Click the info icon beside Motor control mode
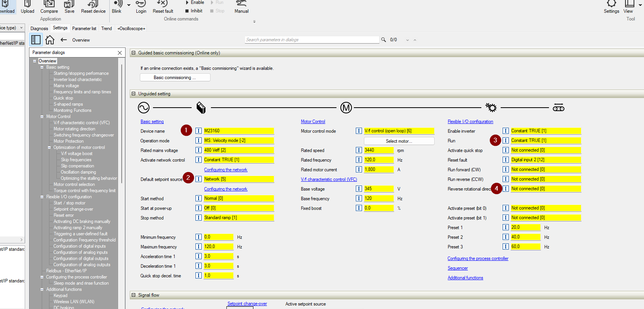This screenshot has width=644, height=309. click(x=359, y=131)
